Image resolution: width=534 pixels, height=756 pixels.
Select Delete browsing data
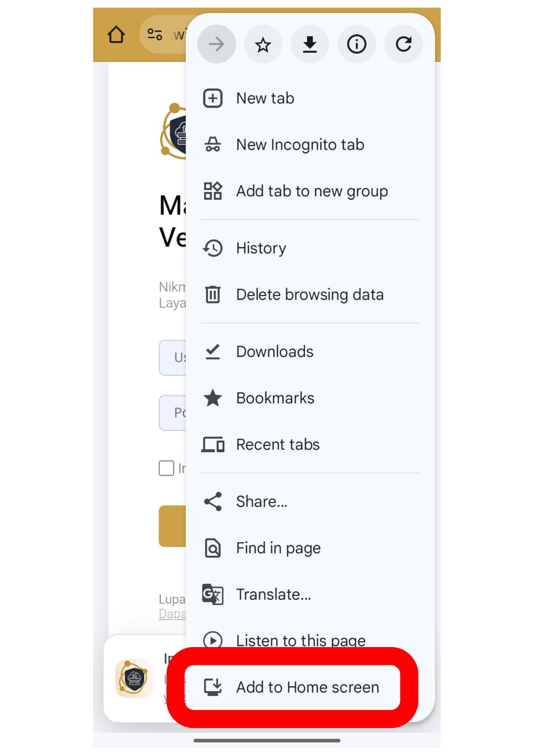(x=310, y=295)
